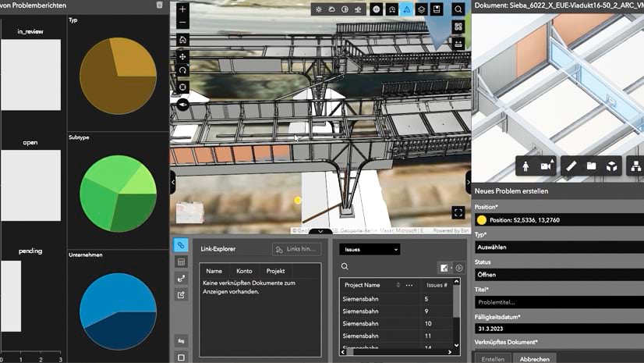Click the eye view icon in the scene
This screenshot has height=363, width=644.
pos(182,105)
